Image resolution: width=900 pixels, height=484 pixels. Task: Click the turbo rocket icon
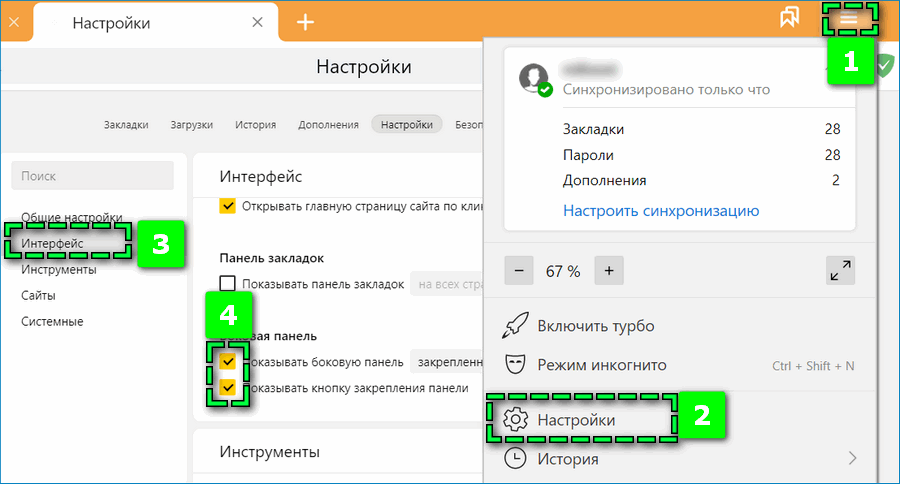(515, 326)
